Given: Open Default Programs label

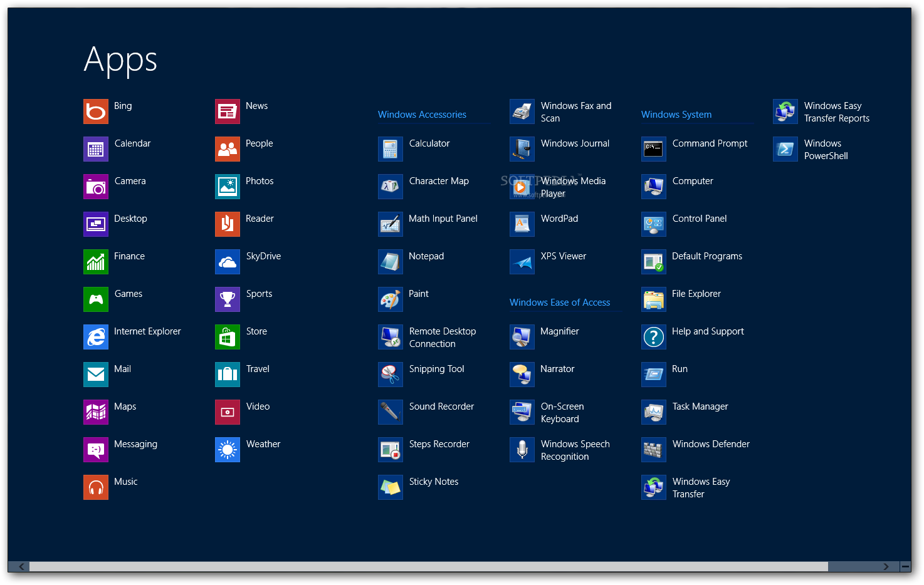Looking at the screenshot, I should coord(707,256).
